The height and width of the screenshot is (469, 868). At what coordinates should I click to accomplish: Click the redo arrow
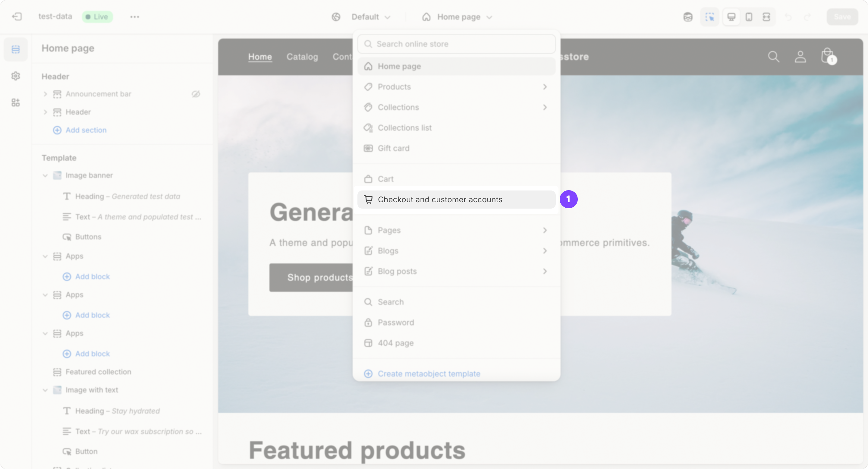click(807, 17)
